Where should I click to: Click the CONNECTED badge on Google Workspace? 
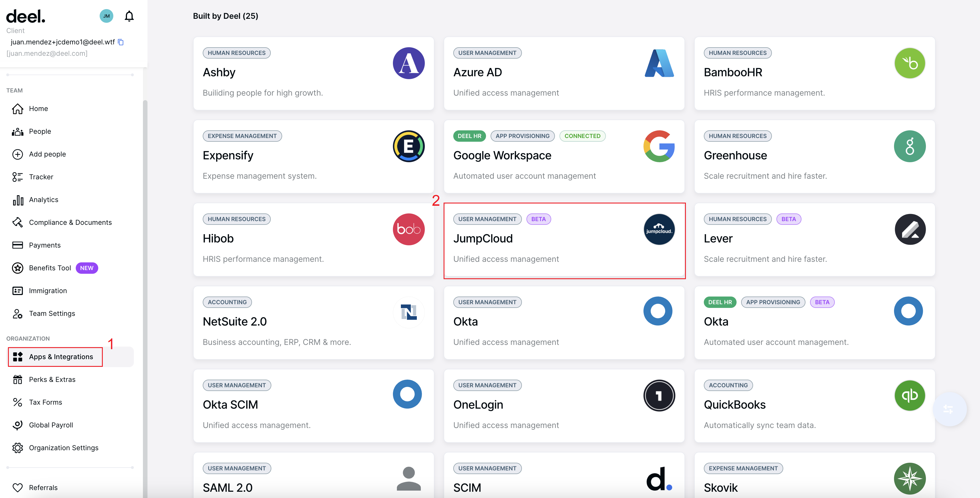(582, 136)
